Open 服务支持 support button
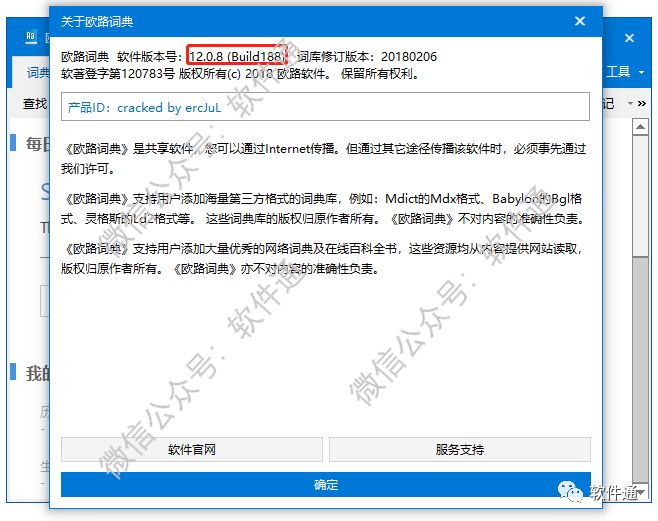The image size is (658, 521). [460, 450]
